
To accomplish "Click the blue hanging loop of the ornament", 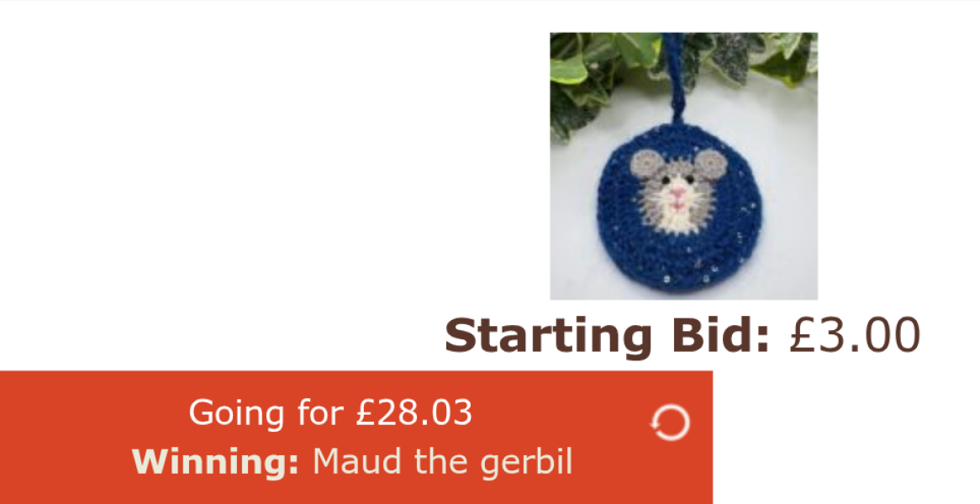I will coord(675,76).
